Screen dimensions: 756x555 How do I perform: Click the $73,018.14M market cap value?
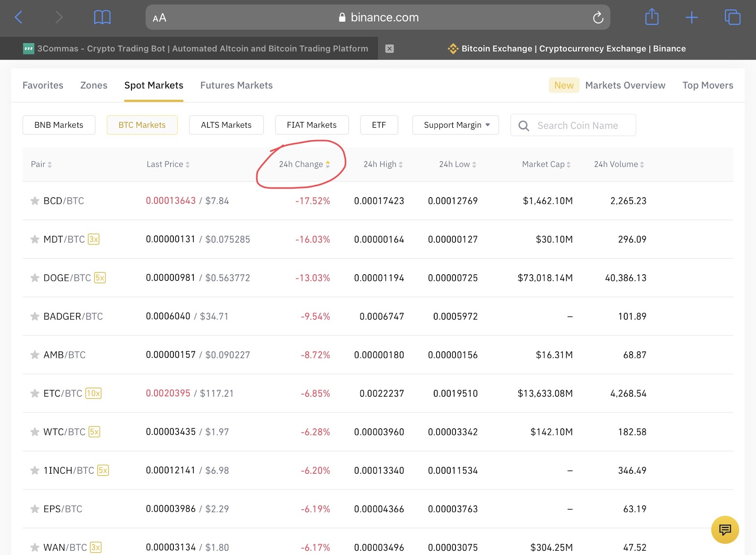pyautogui.click(x=545, y=278)
